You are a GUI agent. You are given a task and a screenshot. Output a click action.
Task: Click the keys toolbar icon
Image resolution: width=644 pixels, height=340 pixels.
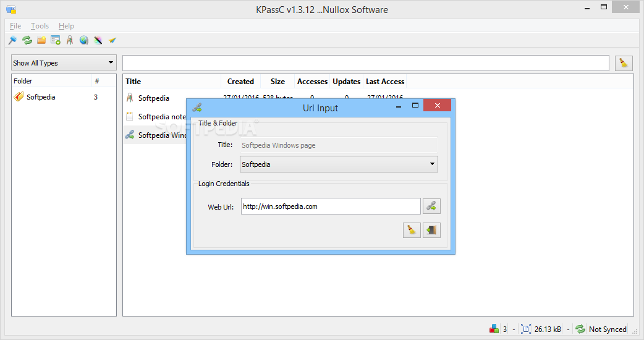pyautogui.click(x=70, y=40)
